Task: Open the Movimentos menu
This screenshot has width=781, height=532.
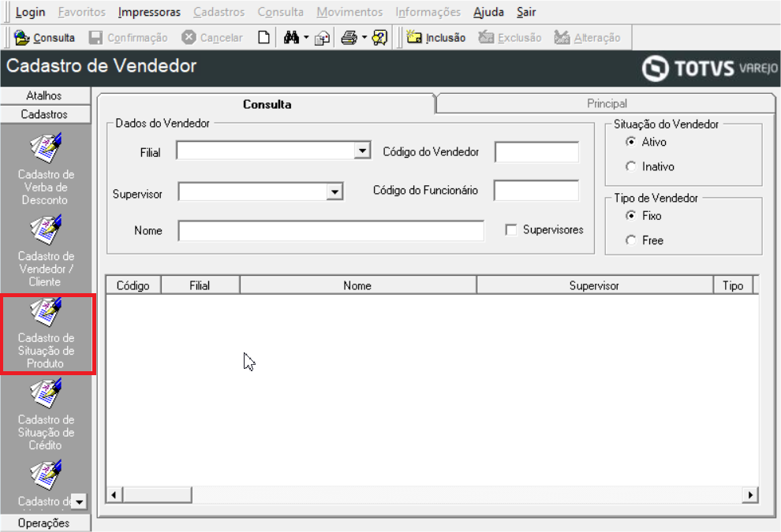Action: 349,12
